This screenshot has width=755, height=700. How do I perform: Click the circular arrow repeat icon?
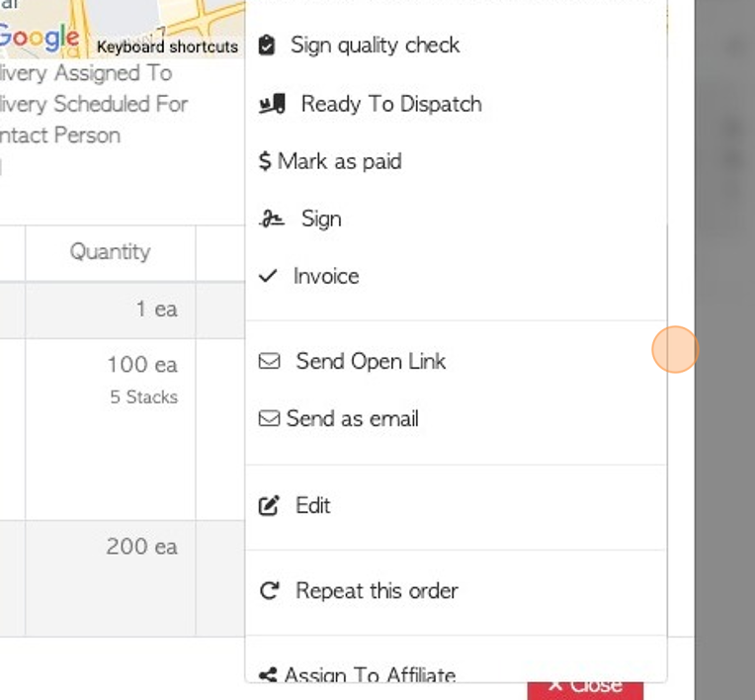click(269, 591)
